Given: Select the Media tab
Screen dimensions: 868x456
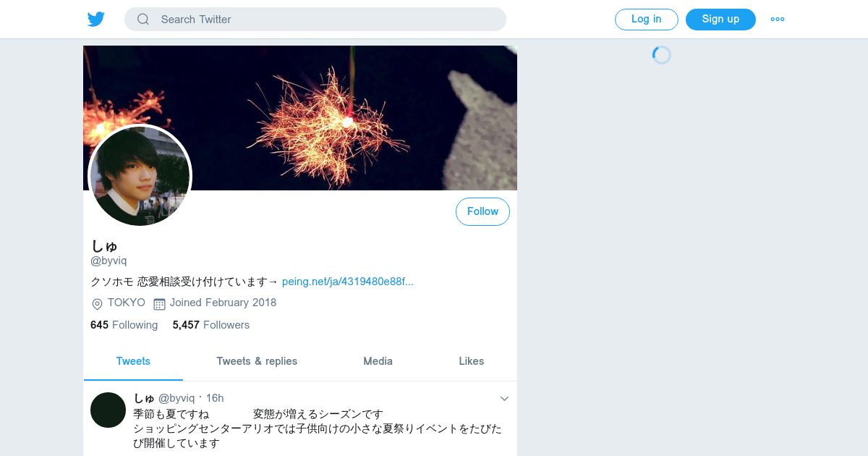Looking at the screenshot, I should (x=378, y=361).
